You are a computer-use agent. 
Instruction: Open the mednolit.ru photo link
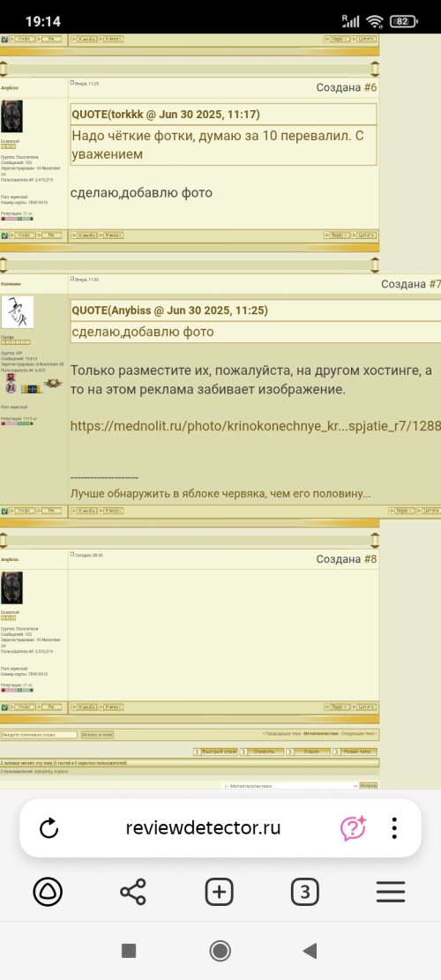[x=256, y=426]
